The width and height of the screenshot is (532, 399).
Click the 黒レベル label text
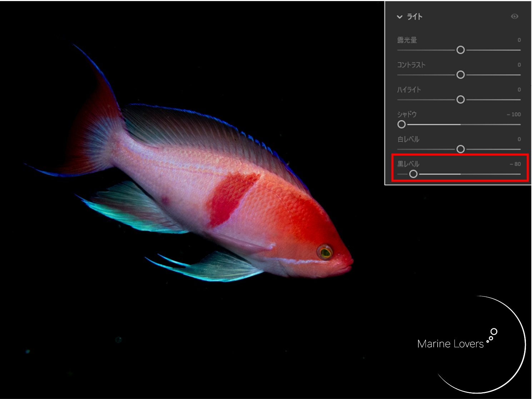coord(408,164)
